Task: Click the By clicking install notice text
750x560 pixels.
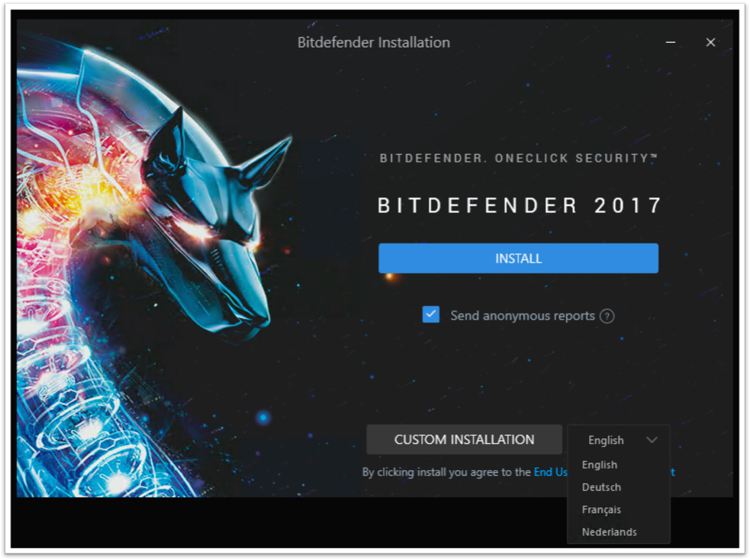Action: tap(446, 472)
